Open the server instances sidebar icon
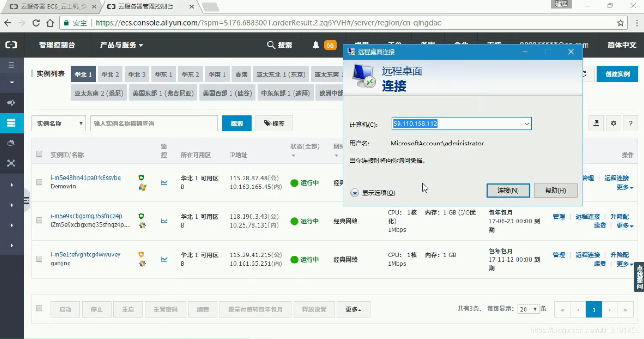This screenshot has height=339, width=644. tap(11, 123)
